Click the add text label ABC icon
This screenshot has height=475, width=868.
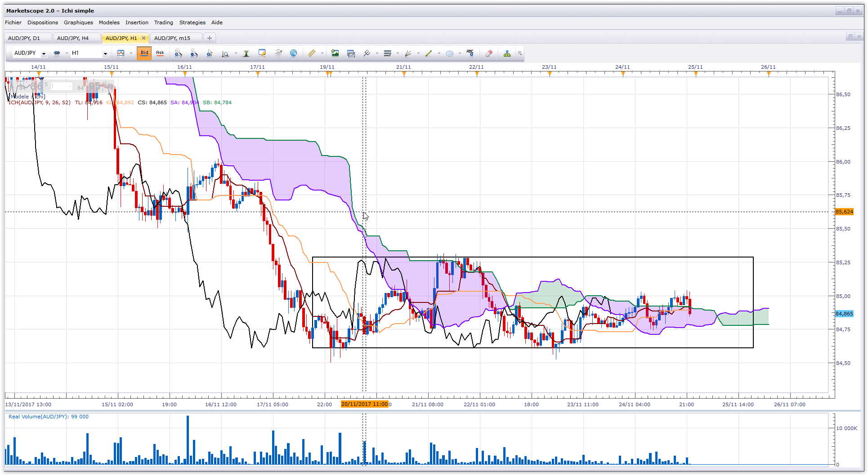click(470, 53)
